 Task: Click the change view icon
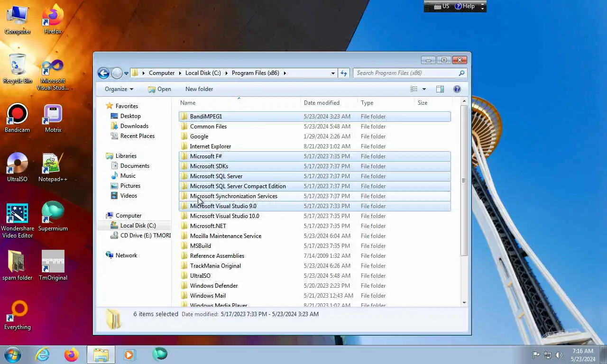414,89
